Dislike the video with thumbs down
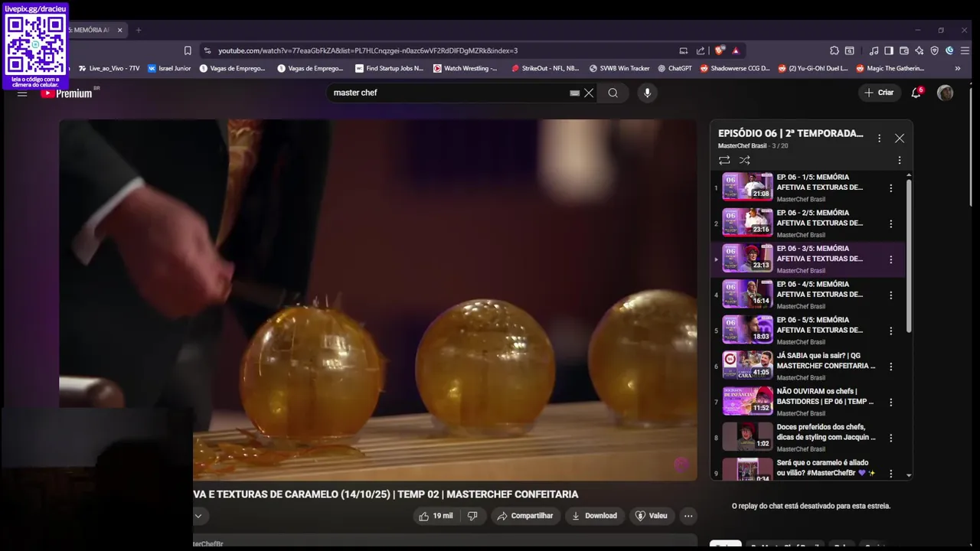The width and height of the screenshot is (980, 551). click(472, 516)
